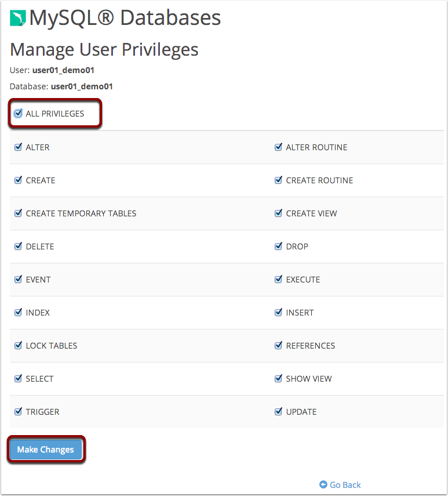Click the ALTER ROUTINE label text
Screen dimensions: 448x496
tap(316, 147)
